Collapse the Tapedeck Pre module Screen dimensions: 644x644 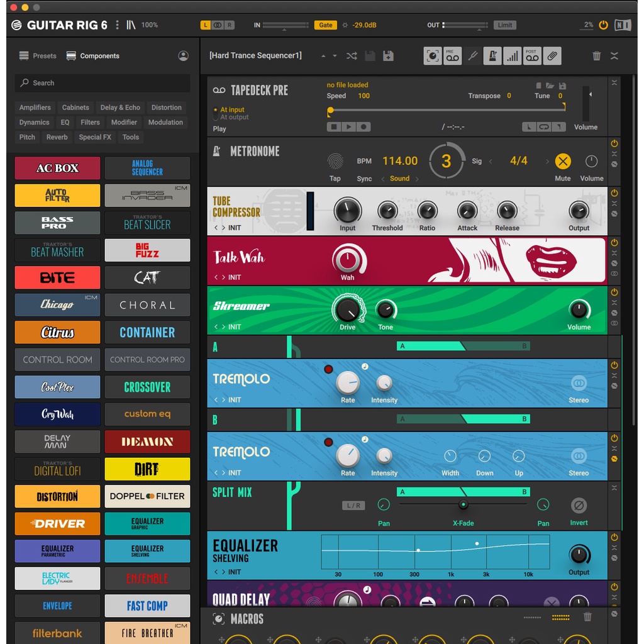pos(614,83)
